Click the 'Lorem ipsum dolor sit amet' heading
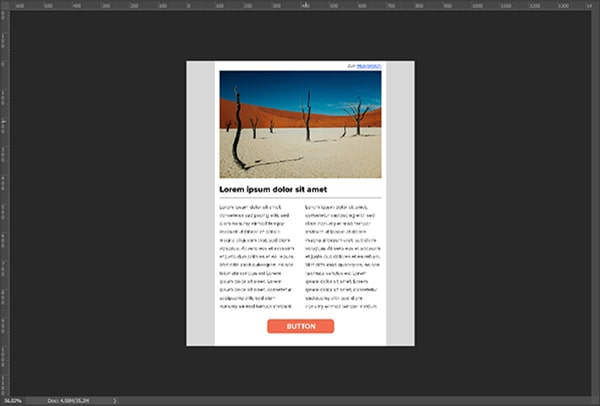This screenshot has height=406, width=600. (x=273, y=189)
